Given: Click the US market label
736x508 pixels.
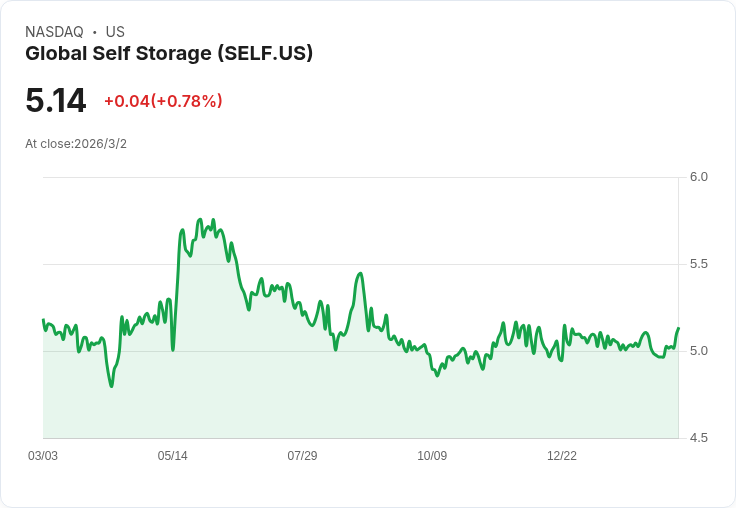Looking at the screenshot, I should coord(115,32).
